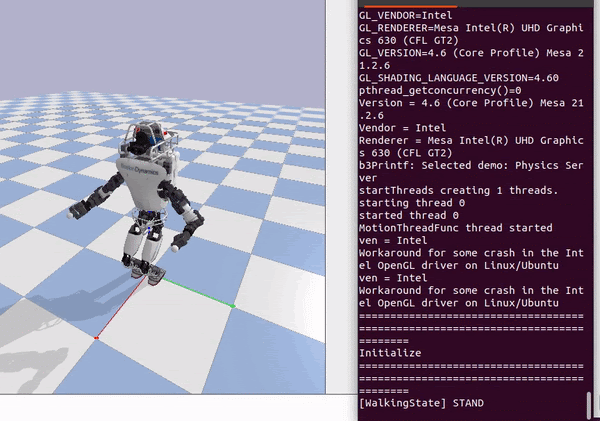Click the robot's head sensor cage
The height and width of the screenshot is (421, 600).
click(148, 139)
